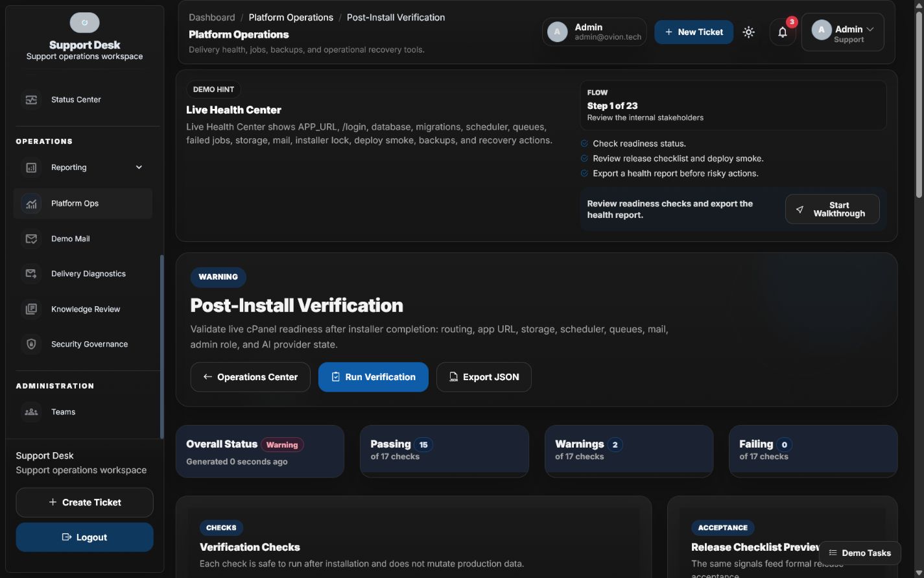This screenshot has height=578, width=924.
Task: Open the Knowledge Review document icon
Action: (x=31, y=309)
